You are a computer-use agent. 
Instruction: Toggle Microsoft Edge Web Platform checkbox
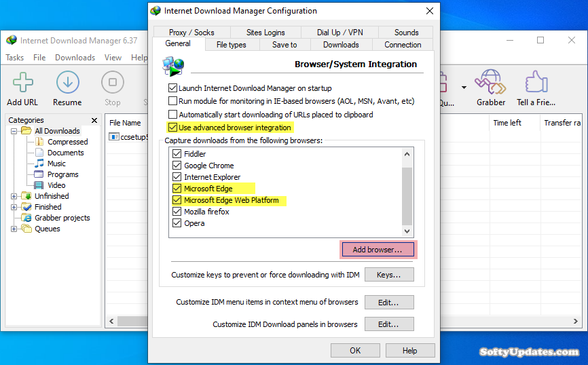(x=177, y=200)
